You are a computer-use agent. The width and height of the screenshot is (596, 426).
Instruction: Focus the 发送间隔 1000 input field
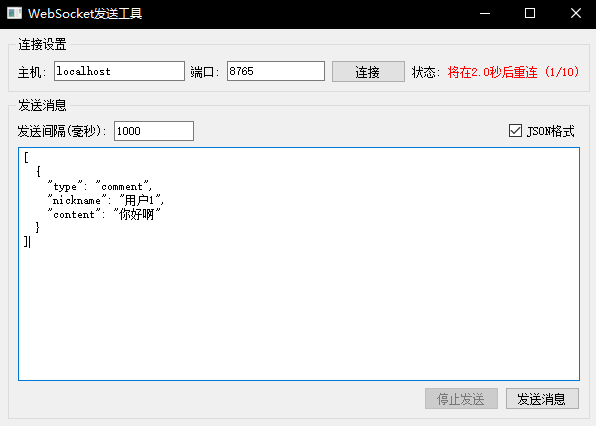tap(154, 131)
